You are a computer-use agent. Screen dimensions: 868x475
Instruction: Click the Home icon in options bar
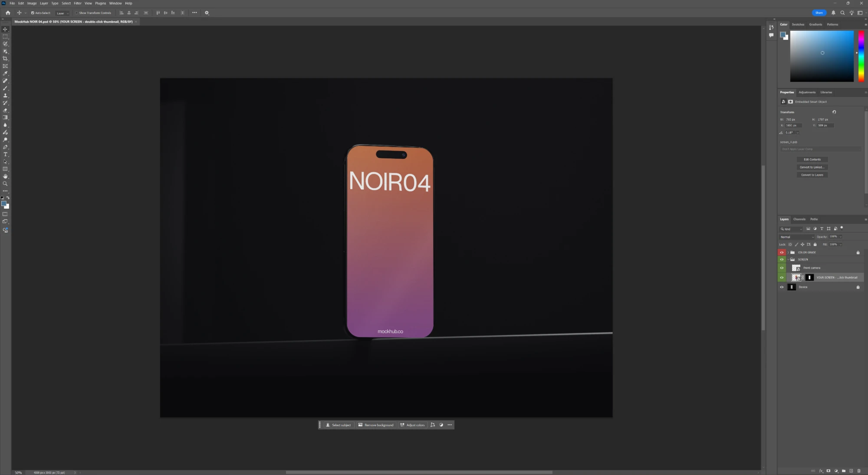pyautogui.click(x=8, y=13)
